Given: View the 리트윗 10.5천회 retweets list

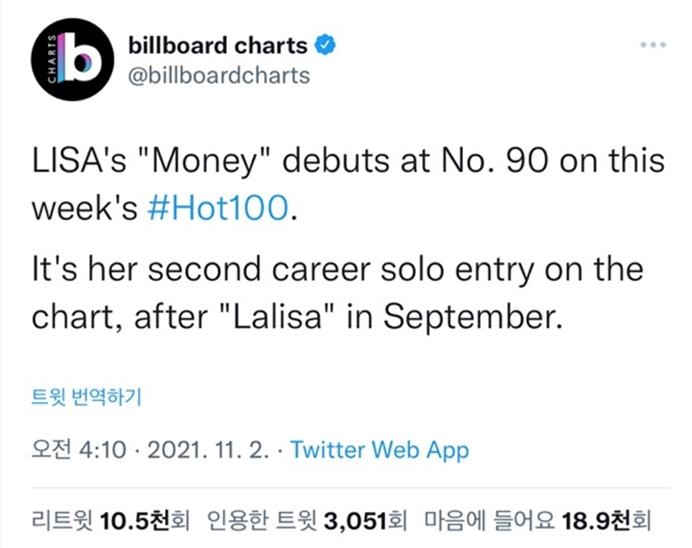Looking at the screenshot, I should click(x=110, y=520).
